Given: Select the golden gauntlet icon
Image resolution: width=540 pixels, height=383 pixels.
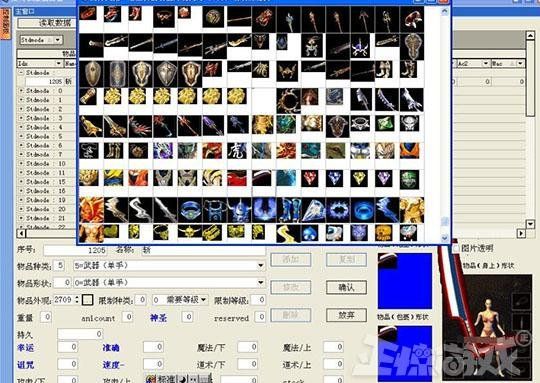Looking at the screenshot, I should point(88,96).
